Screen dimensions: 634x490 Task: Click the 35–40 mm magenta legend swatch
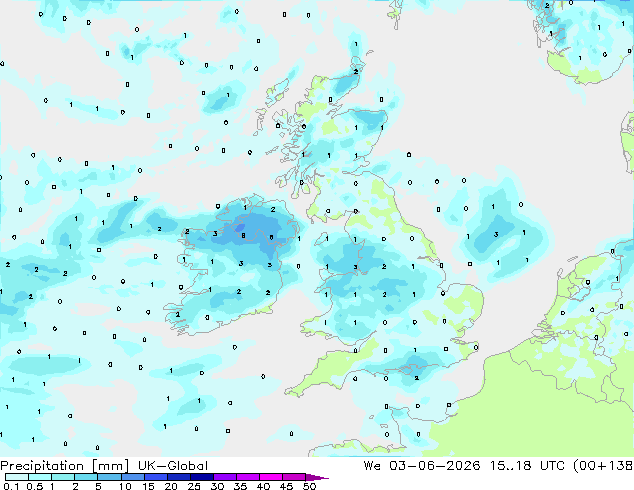(247, 477)
